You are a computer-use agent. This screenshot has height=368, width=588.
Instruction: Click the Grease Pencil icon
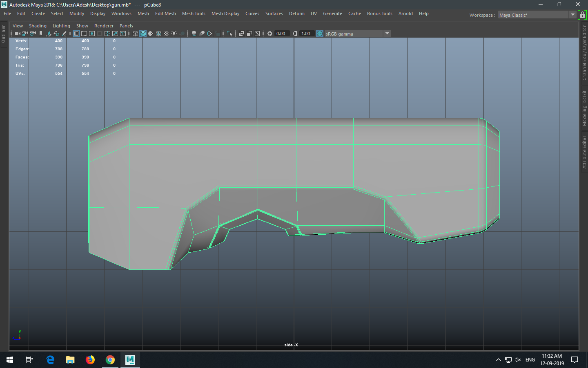click(64, 34)
